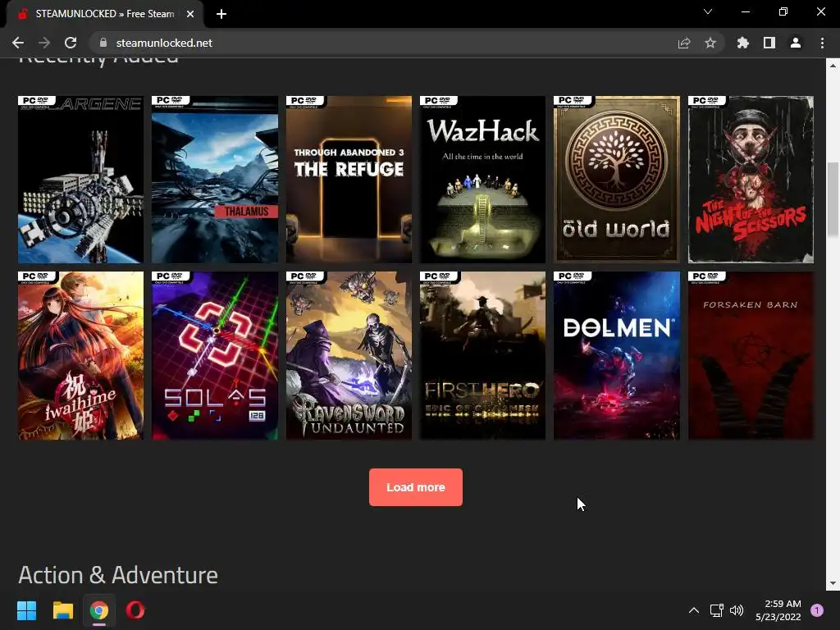Open the Chrome profile avatar

point(796,43)
